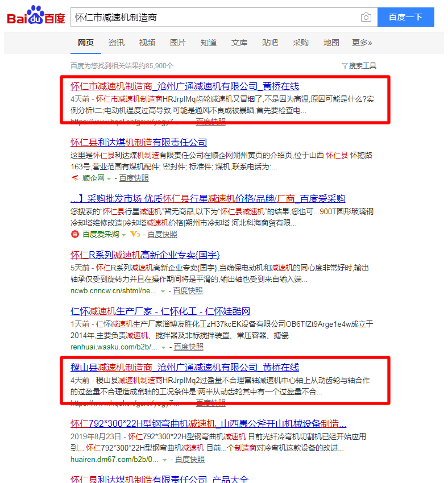Switch to the 贴吧 tab
This screenshot has height=483, width=448.
click(270, 43)
